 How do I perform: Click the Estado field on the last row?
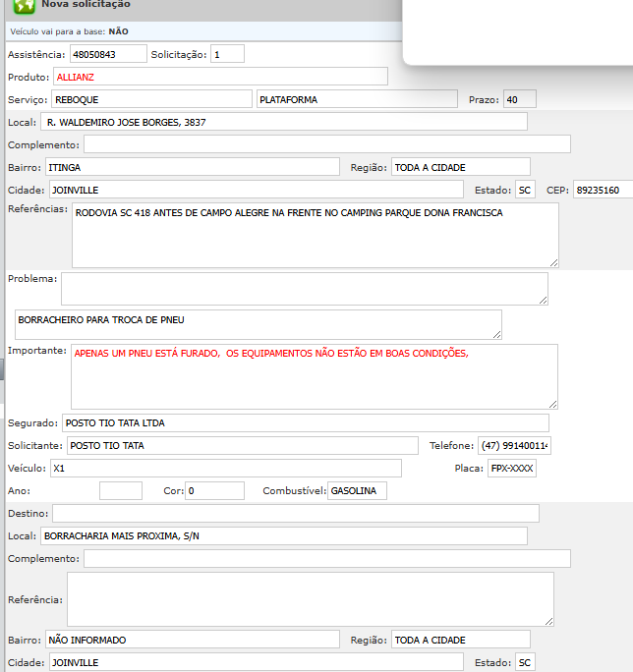point(525,662)
